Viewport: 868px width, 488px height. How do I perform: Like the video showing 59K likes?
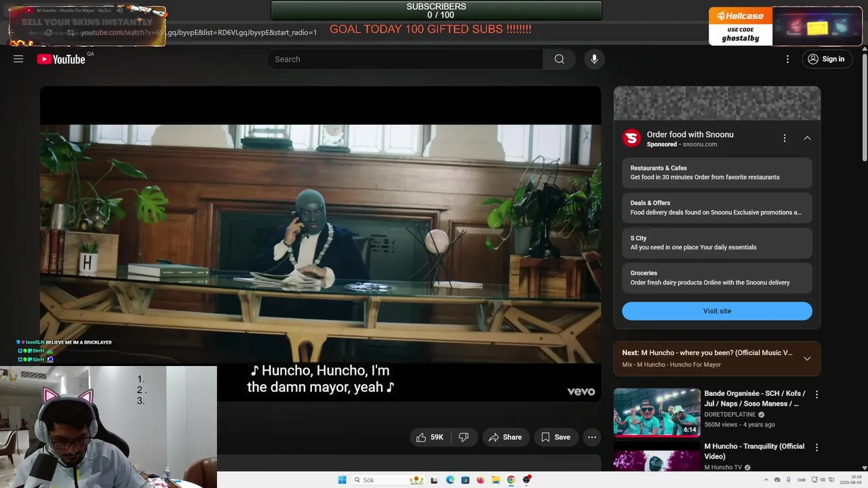pyautogui.click(x=429, y=437)
